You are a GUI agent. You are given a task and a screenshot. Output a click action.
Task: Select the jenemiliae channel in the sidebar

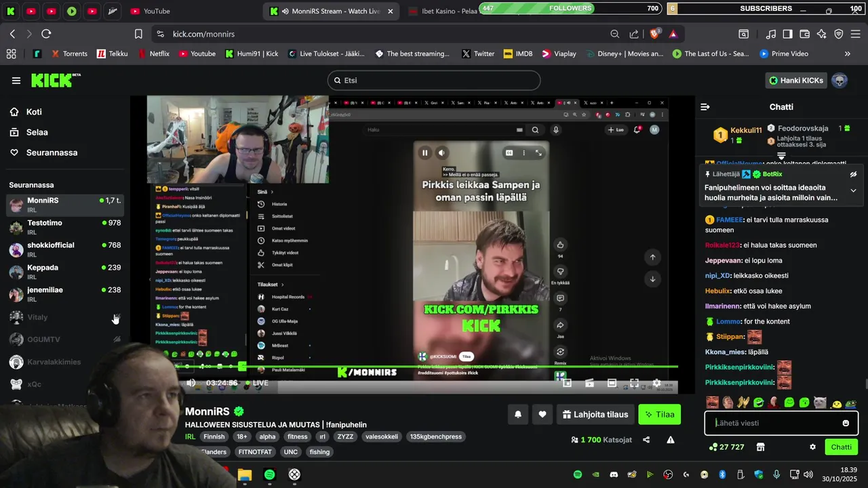pyautogui.click(x=64, y=294)
